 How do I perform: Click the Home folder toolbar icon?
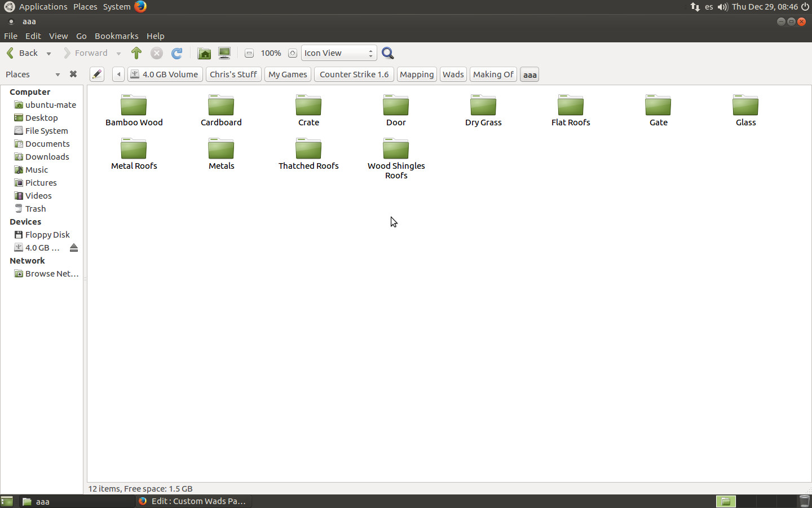coord(204,52)
